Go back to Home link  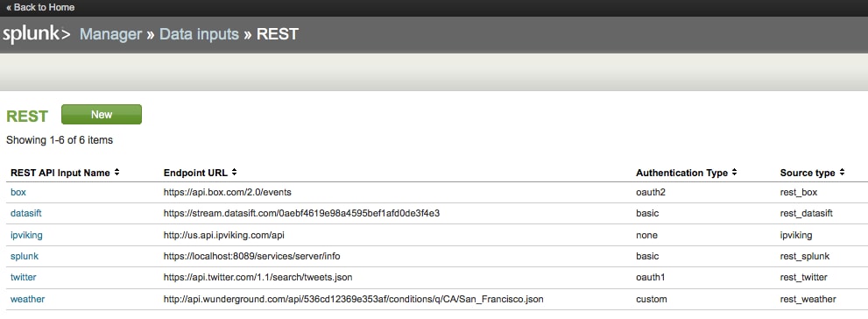click(x=40, y=7)
